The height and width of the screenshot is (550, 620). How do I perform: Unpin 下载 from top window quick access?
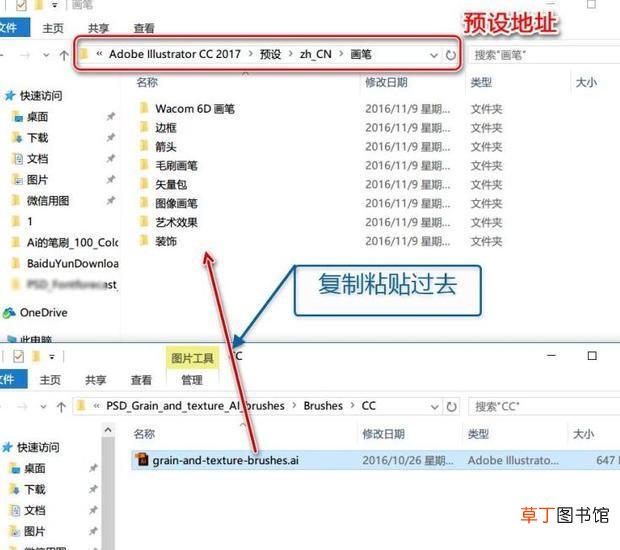point(111,138)
